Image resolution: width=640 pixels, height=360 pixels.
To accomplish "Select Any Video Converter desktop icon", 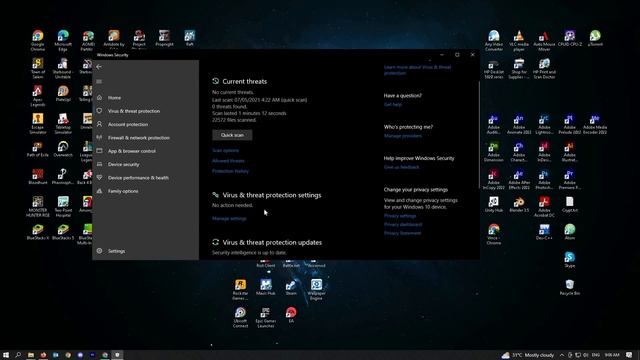I will [x=494, y=40].
